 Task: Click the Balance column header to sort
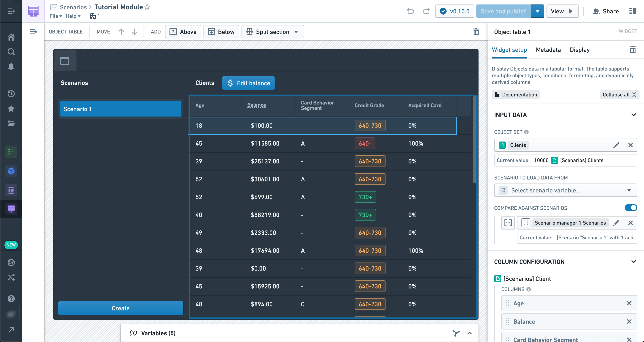coord(256,105)
